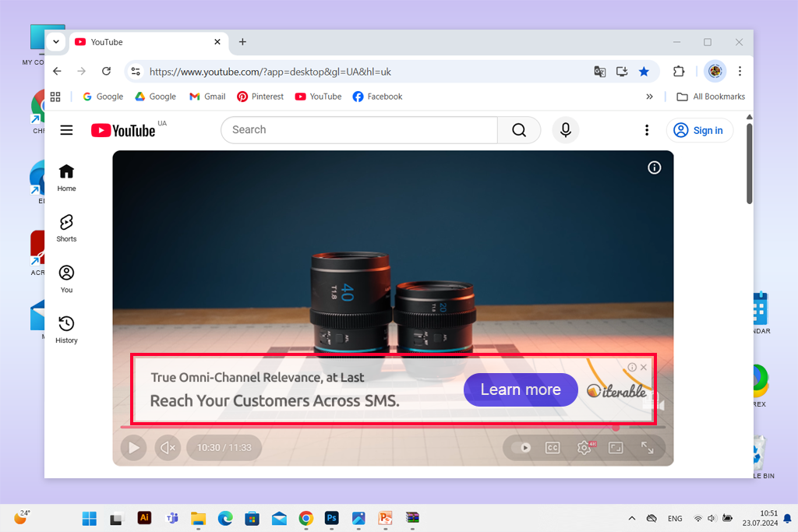Open the You section in the sidebar
The height and width of the screenshot is (532, 798).
click(67, 279)
